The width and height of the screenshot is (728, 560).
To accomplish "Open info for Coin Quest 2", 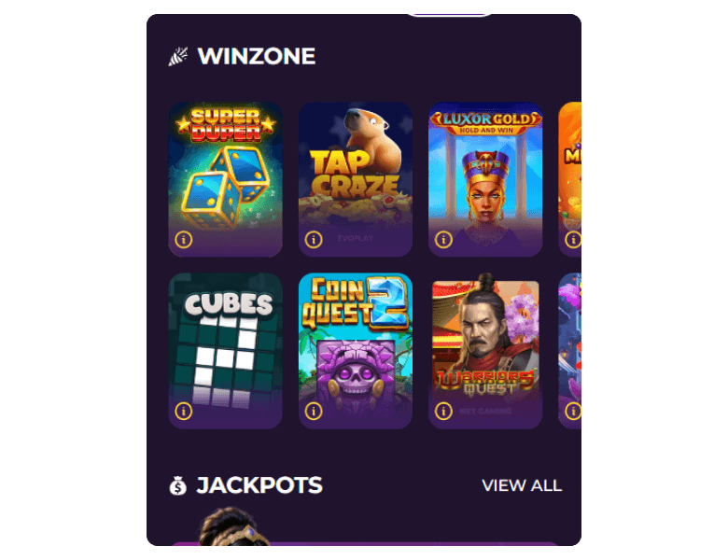I will tap(314, 411).
